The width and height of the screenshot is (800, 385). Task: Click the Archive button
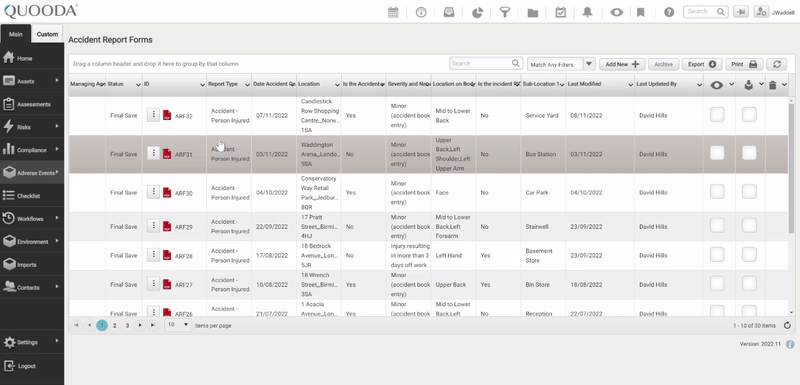663,64
